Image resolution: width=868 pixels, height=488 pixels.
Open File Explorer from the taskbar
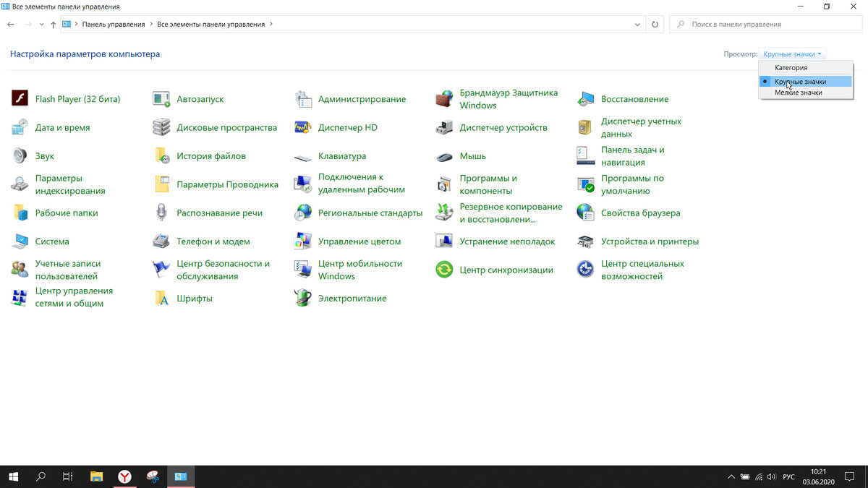[96, 476]
